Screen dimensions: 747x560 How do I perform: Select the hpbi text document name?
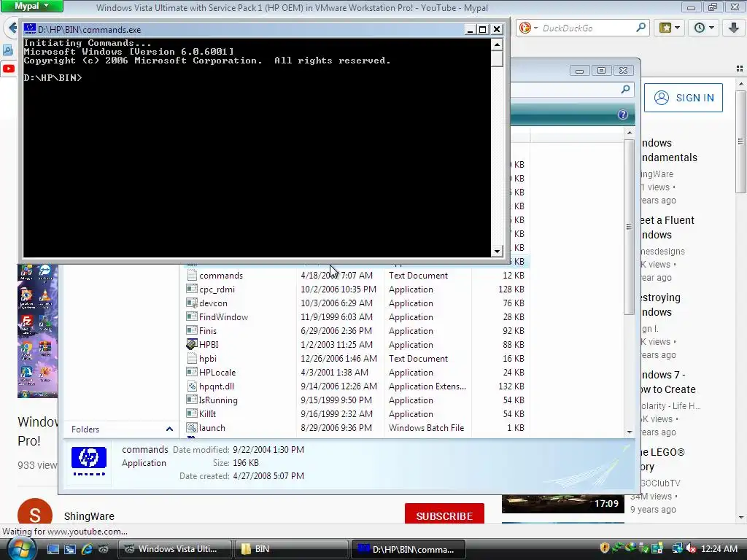tap(208, 358)
